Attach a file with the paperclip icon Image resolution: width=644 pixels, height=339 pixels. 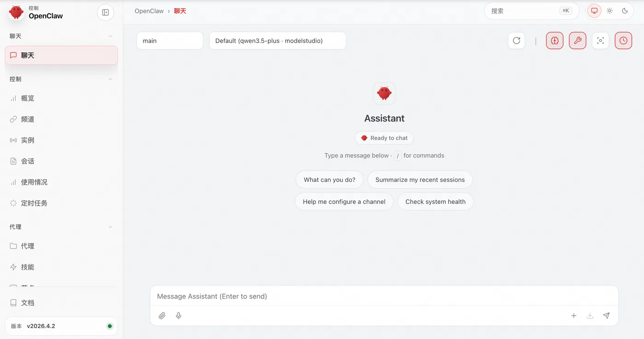pyautogui.click(x=162, y=316)
